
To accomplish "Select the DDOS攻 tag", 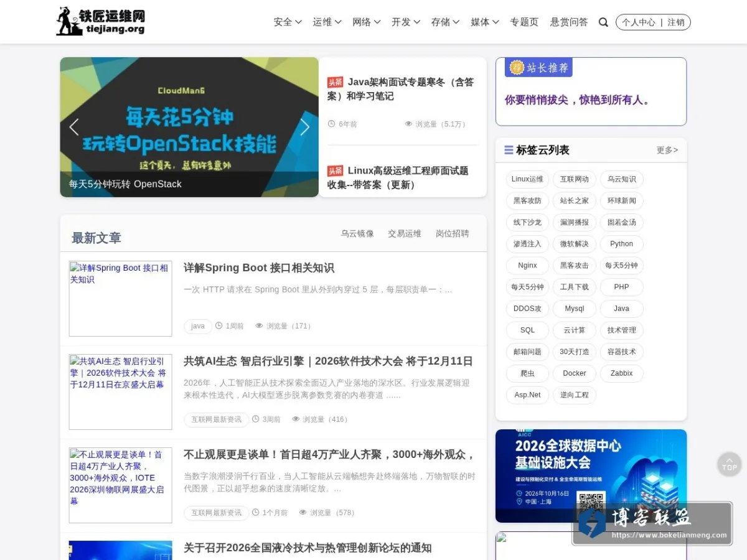I will (x=527, y=309).
